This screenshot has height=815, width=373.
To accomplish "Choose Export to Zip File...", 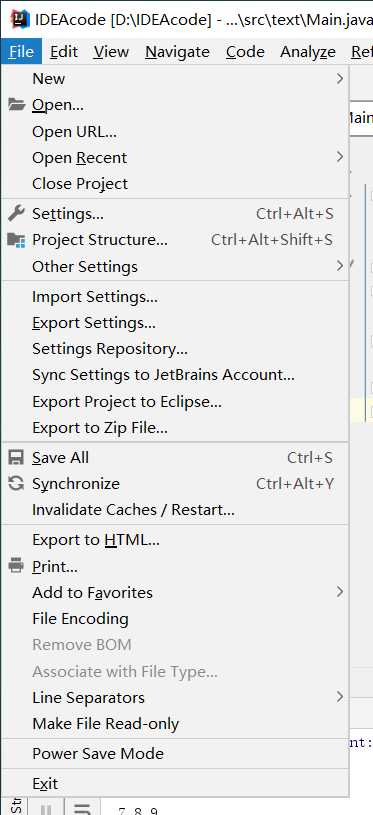I will coord(175,428).
